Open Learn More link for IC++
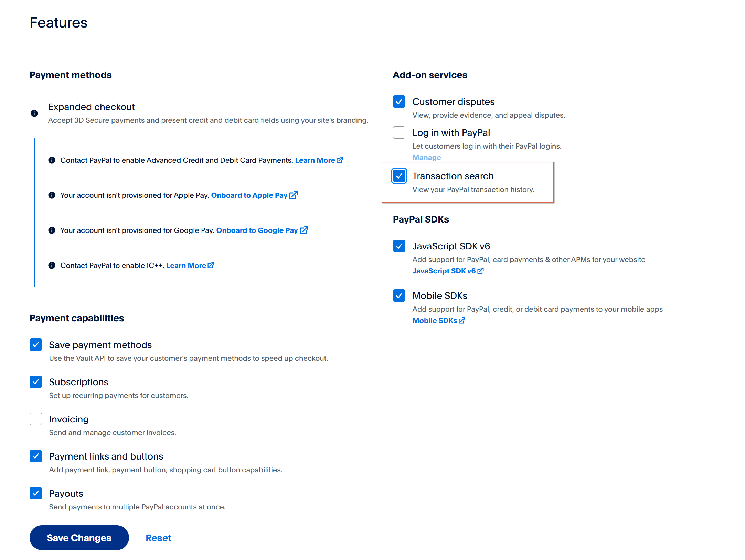This screenshot has height=560, width=745. (186, 265)
